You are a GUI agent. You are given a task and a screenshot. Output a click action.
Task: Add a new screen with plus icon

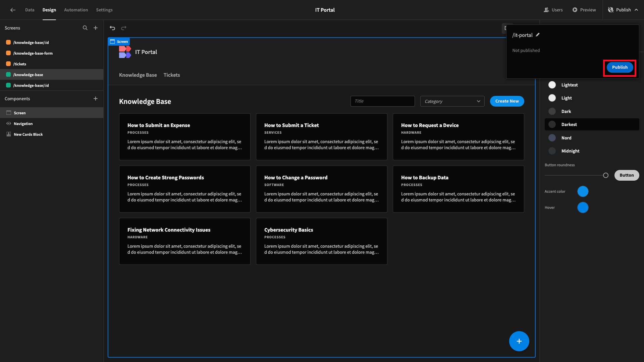[96, 28]
